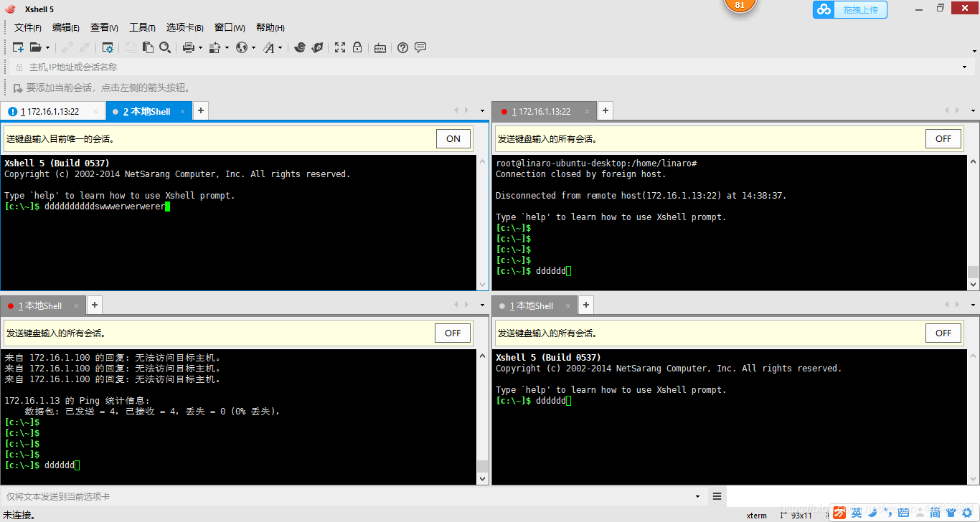Open dropdown arrow next to Open folder icon
Screen dimensions: 980x522
[47, 48]
